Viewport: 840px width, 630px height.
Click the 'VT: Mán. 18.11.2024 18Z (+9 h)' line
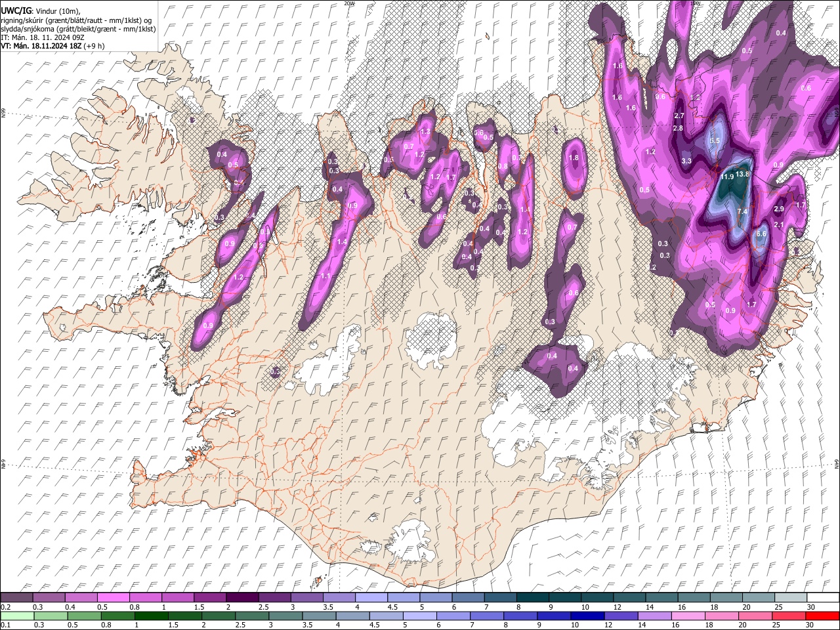(51, 46)
